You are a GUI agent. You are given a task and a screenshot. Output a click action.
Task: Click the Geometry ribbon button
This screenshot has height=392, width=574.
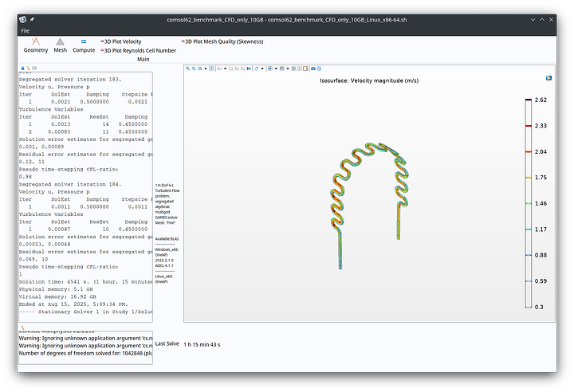pyautogui.click(x=36, y=45)
